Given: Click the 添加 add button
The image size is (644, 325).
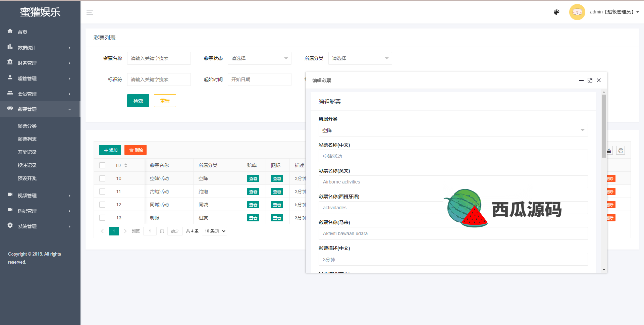Looking at the screenshot, I should 110,150.
